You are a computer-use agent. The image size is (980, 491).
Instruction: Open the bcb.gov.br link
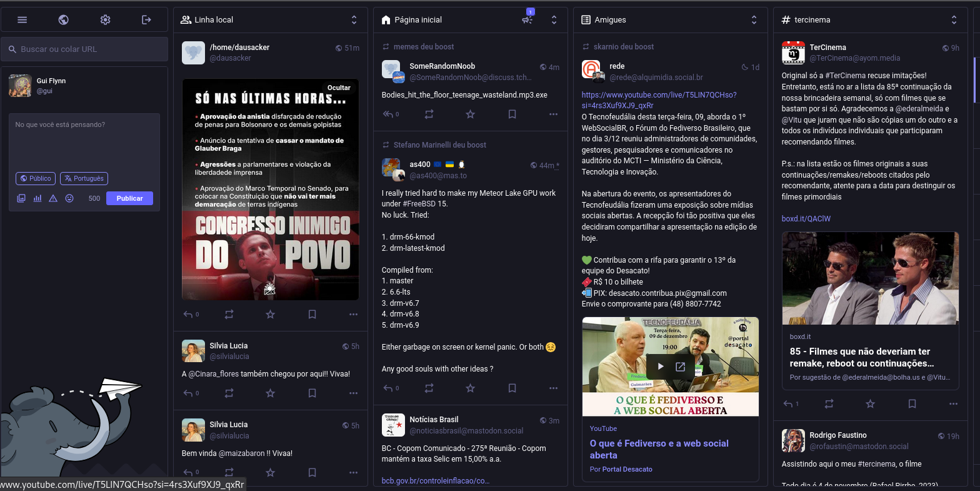pyautogui.click(x=435, y=481)
